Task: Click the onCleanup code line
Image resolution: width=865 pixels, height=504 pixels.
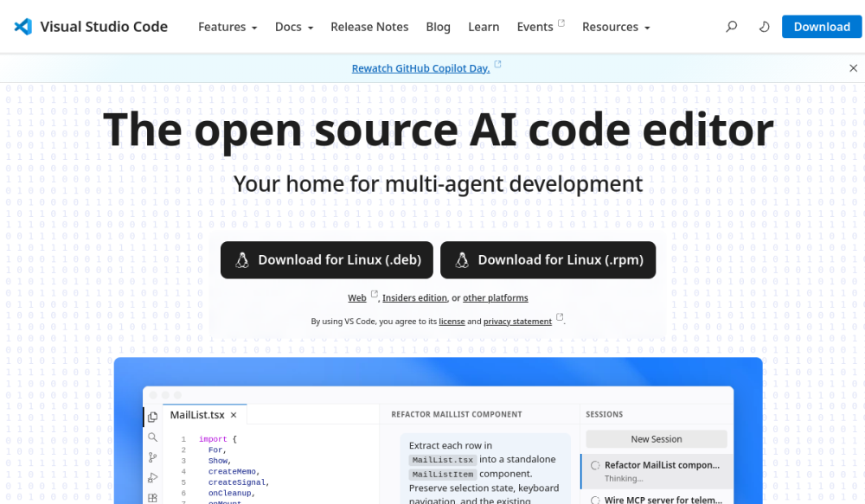Action: (x=232, y=493)
